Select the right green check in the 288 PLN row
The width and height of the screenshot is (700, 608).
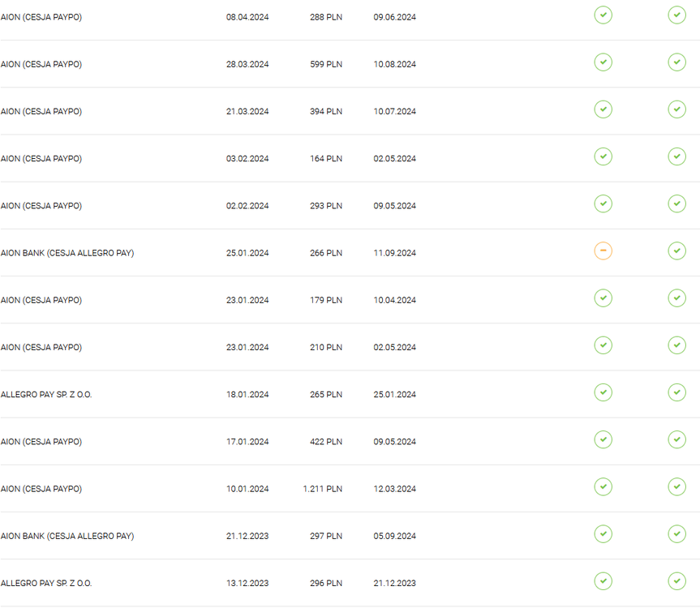(x=676, y=15)
